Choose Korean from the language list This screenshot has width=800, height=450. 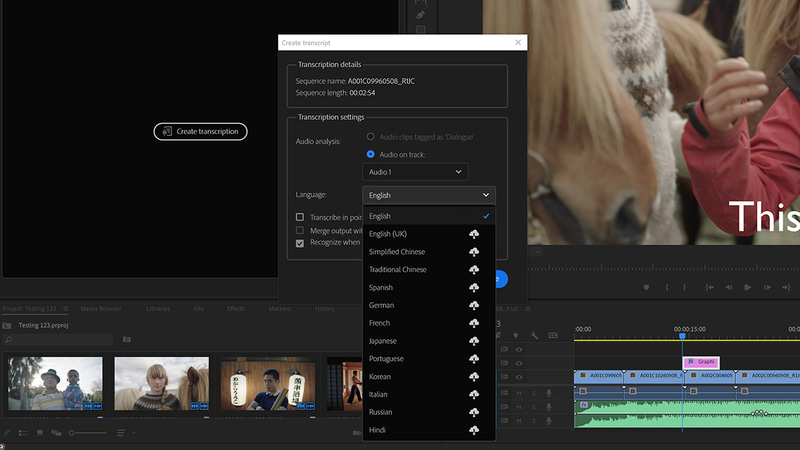380,377
